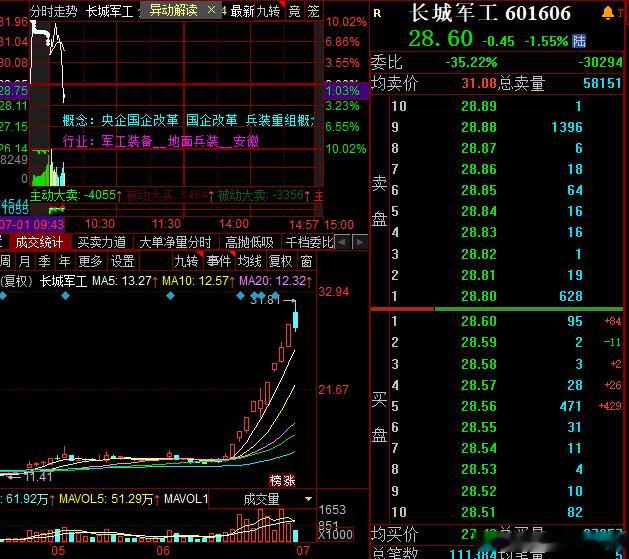
Task: Toggle the 均线 moving averages
Action: [250, 261]
